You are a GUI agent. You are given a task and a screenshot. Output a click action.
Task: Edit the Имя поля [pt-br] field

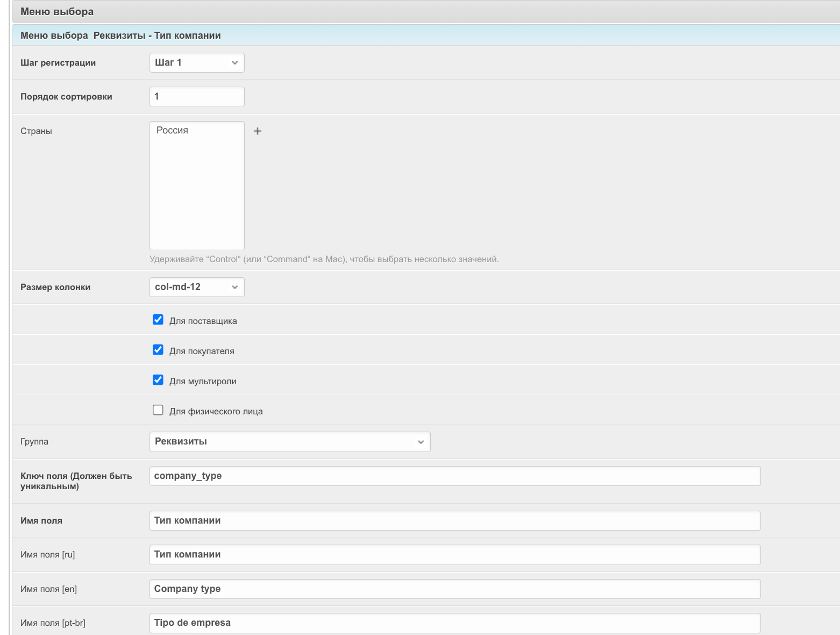(x=454, y=623)
